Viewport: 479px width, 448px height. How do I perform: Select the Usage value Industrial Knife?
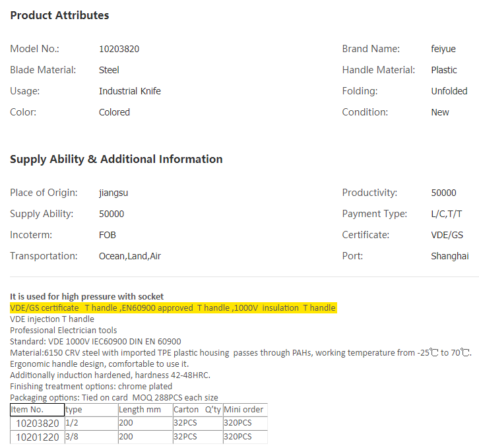pyautogui.click(x=129, y=91)
